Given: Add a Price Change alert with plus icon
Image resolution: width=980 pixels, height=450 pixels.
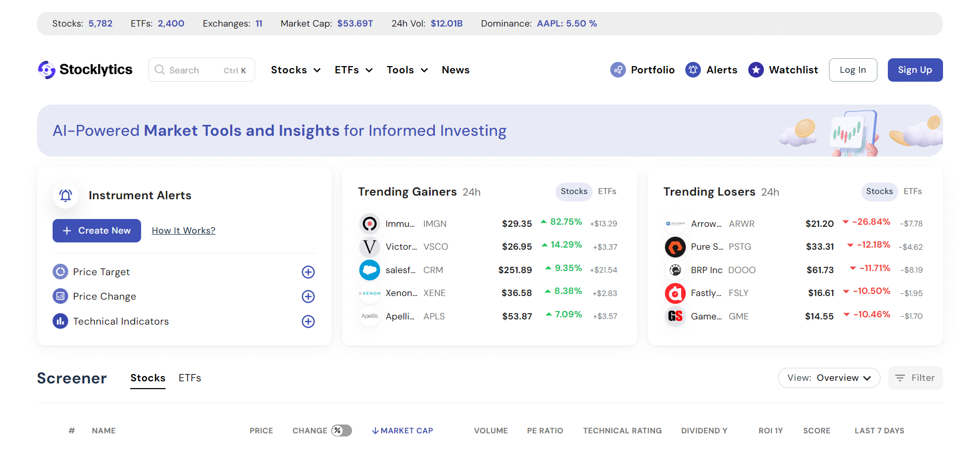Looking at the screenshot, I should (308, 297).
